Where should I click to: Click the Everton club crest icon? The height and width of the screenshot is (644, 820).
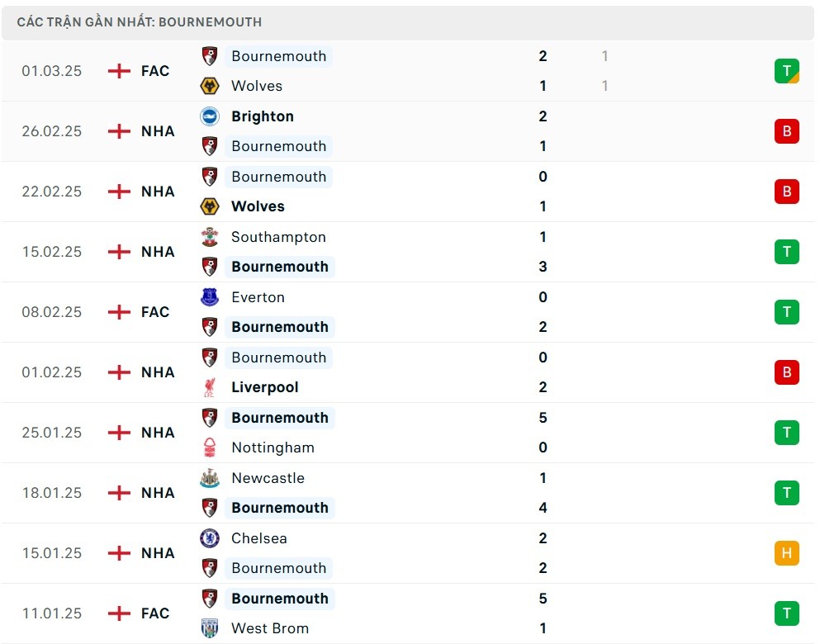(x=210, y=297)
